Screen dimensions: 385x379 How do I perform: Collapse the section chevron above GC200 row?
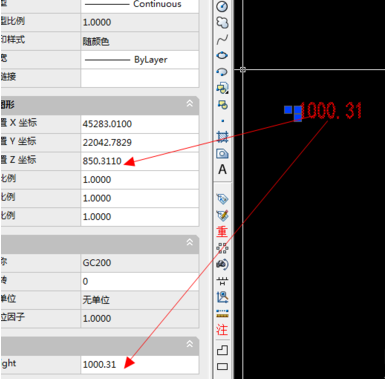190,242
